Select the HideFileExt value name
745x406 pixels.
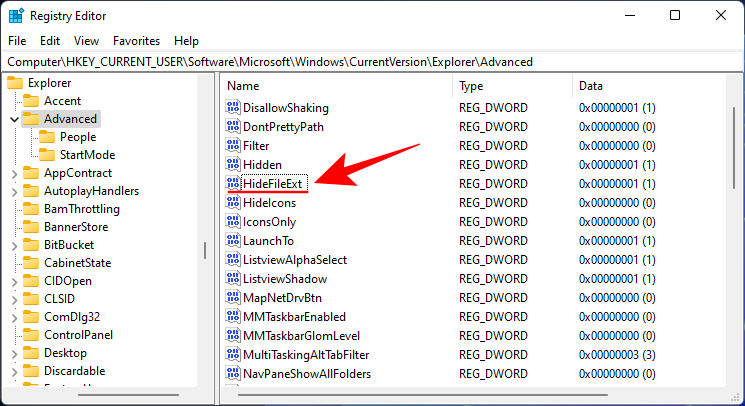pyautogui.click(x=273, y=184)
